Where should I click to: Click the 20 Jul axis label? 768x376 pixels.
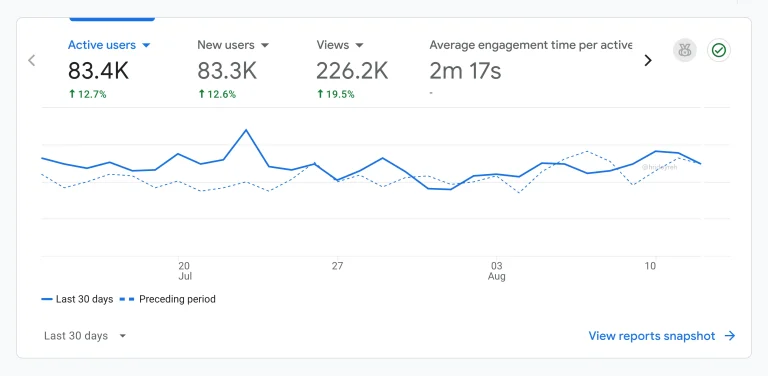(x=185, y=271)
